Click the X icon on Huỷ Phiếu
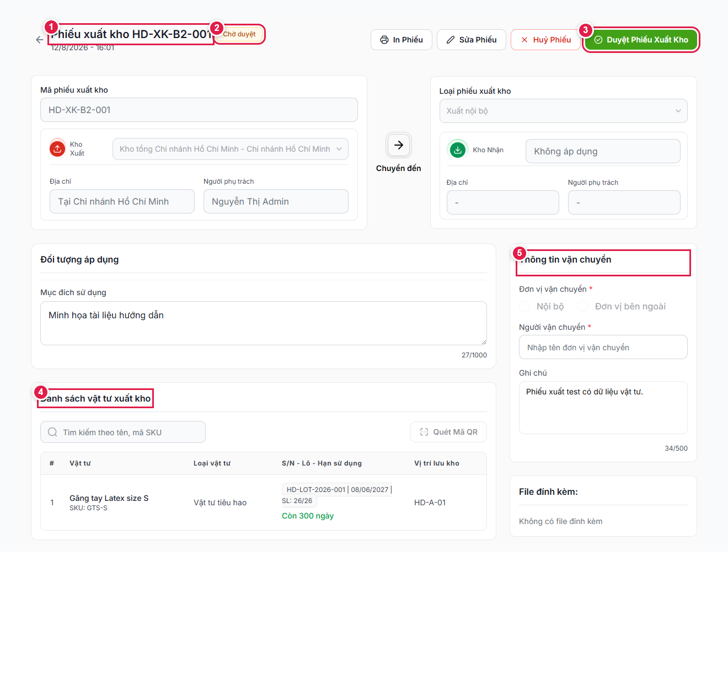 point(524,40)
